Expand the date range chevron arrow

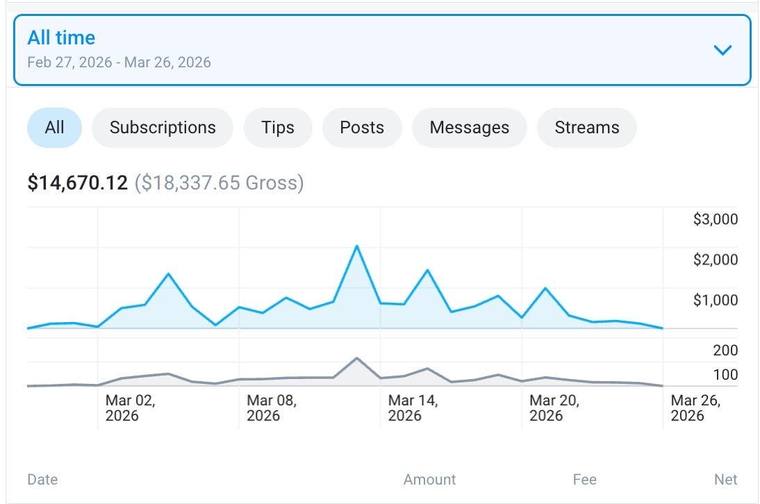click(x=722, y=50)
